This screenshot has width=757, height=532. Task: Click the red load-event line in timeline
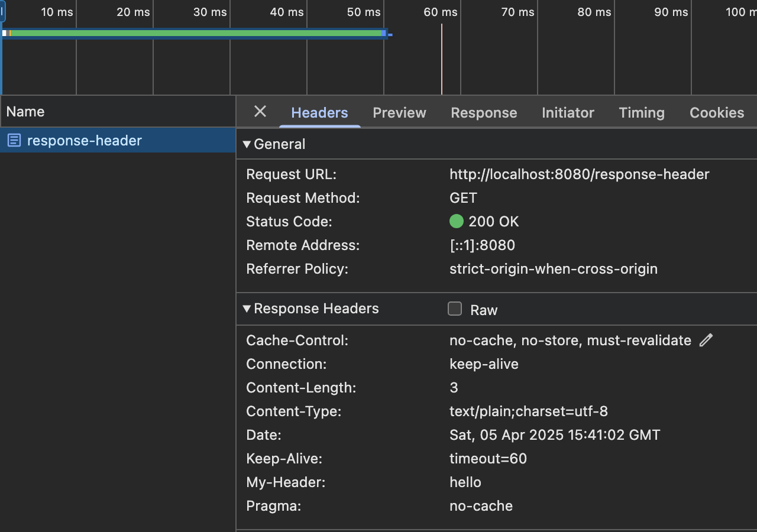click(442, 59)
